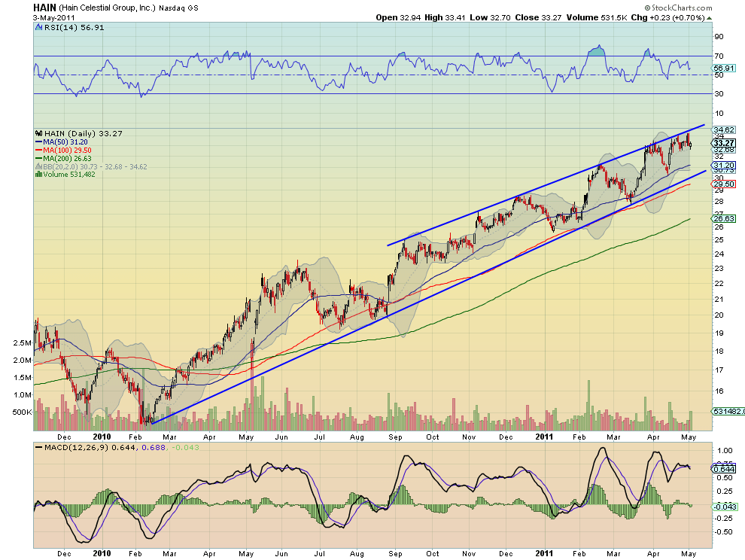Click the HAIN ticker symbol in the chart title
Screen dimensions: 745x560
44,8
